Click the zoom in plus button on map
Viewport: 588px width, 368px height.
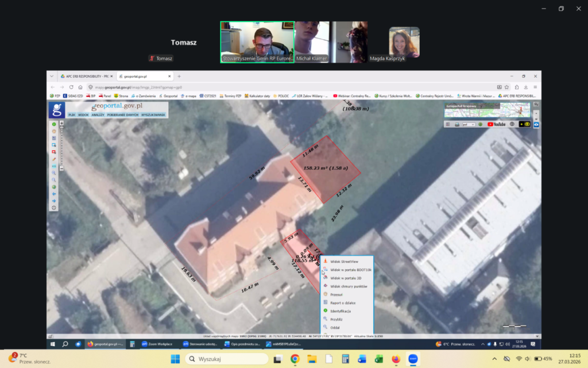click(61, 123)
